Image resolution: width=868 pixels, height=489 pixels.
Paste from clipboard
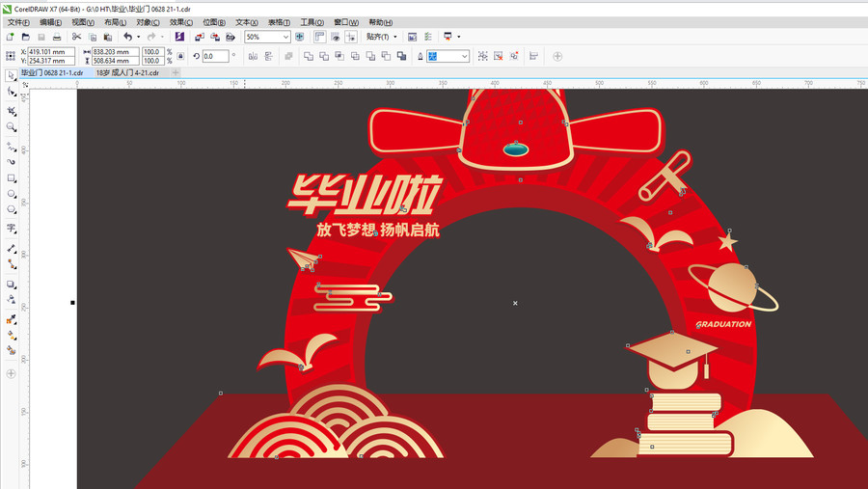[108, 37]
